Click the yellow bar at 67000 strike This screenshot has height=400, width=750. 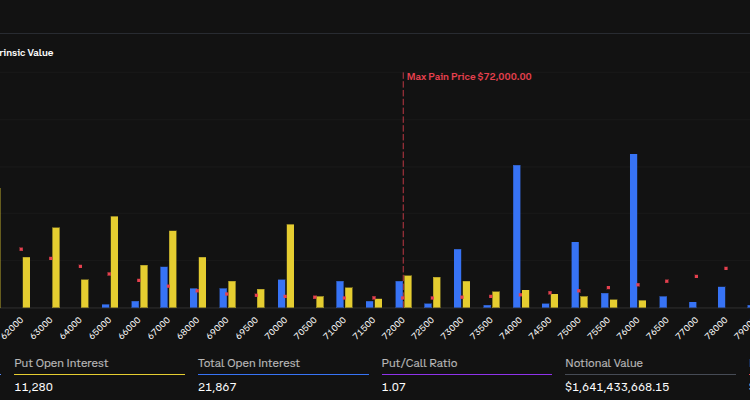[x=173, y=269]
